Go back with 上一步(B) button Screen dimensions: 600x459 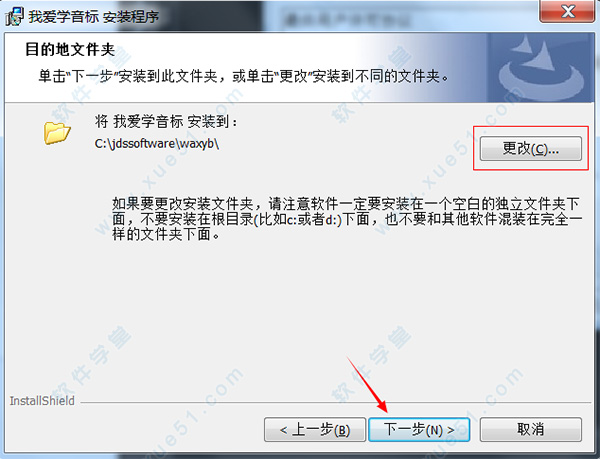(x=315, y=430)
